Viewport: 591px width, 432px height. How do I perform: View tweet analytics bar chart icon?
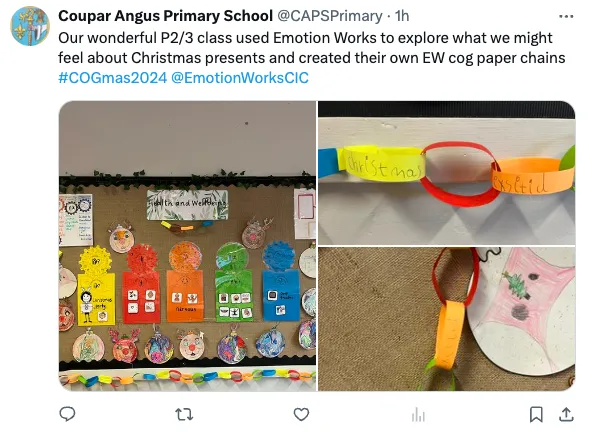pos(418,414)
